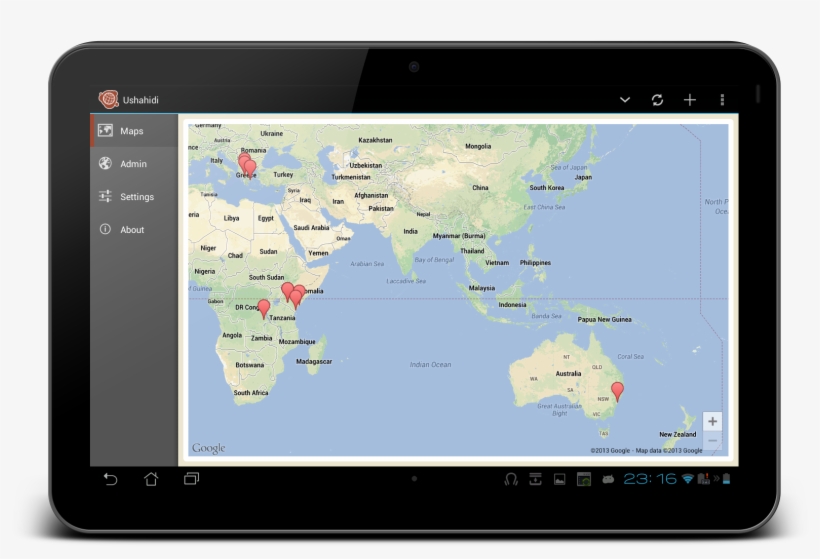Tap the Wi-Fi signal icon

(x=688, y=479)
